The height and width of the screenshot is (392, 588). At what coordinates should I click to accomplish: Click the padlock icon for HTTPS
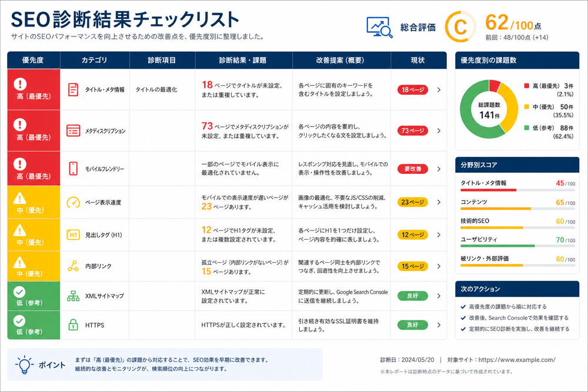tap(73, 324)
